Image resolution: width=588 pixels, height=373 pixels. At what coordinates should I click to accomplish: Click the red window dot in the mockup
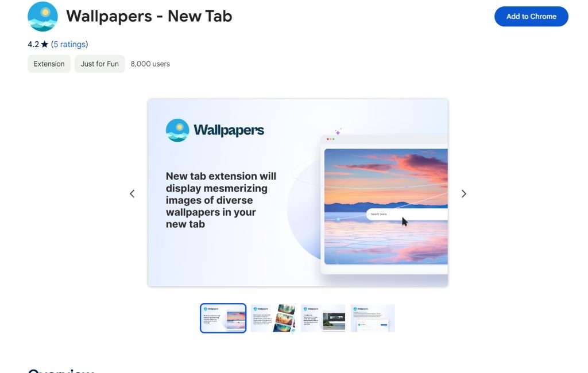pos(328,139)
